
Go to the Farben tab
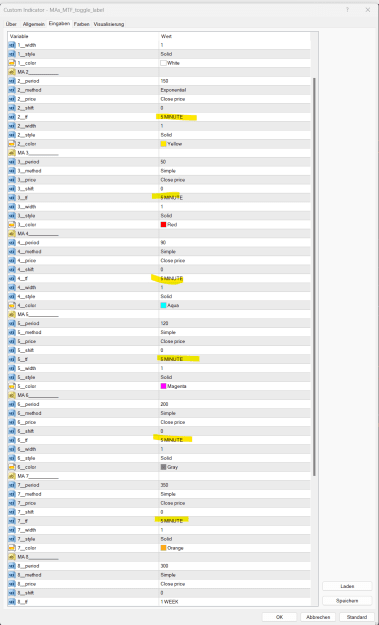point(82,24)
